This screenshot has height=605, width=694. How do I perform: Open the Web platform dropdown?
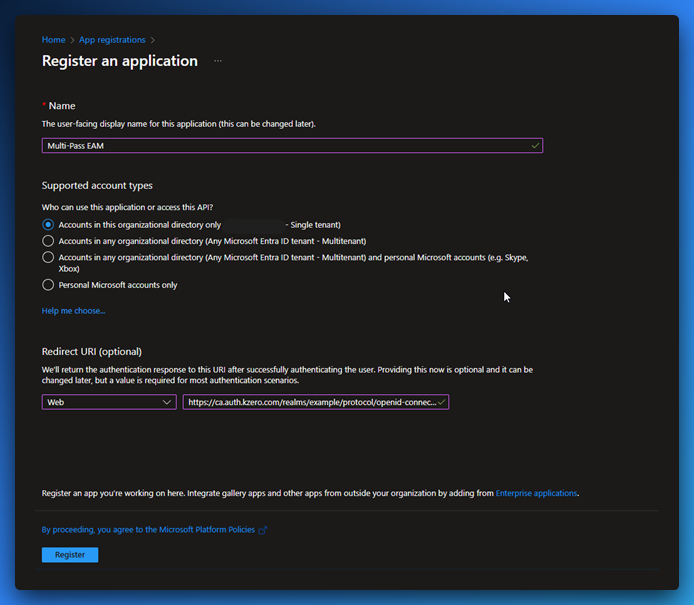pos(109,402)
